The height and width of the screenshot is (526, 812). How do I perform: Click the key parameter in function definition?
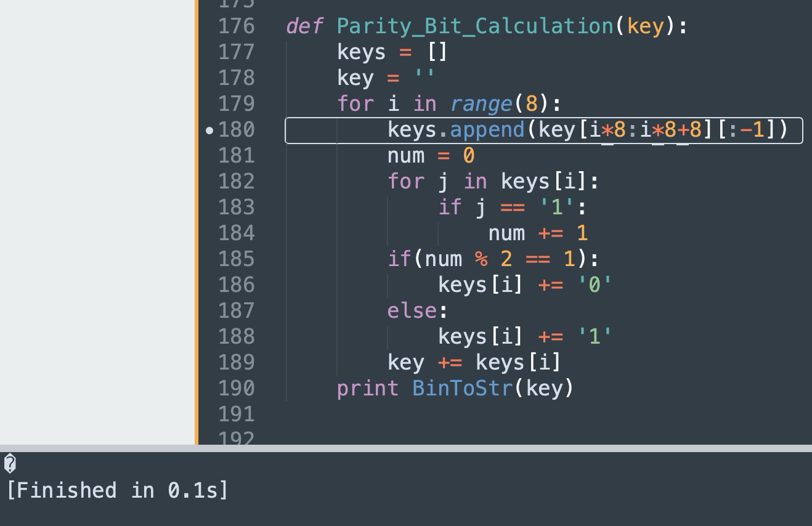(x=646, y=27)
